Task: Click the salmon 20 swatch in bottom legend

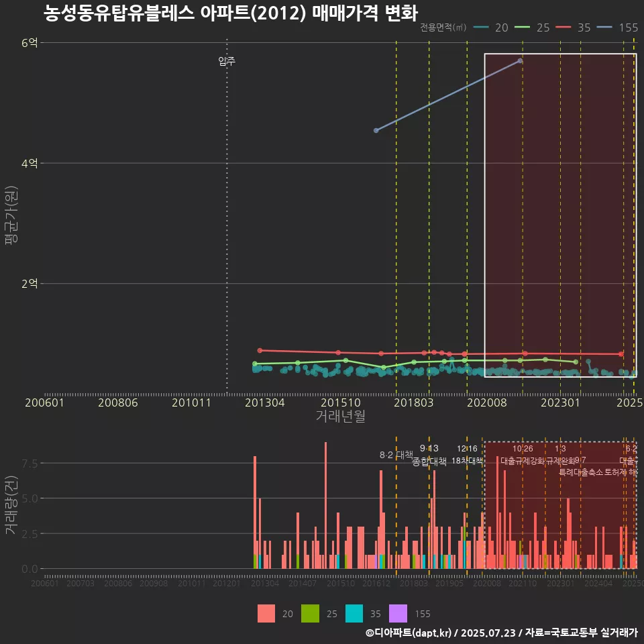Action: coord(266,614)
